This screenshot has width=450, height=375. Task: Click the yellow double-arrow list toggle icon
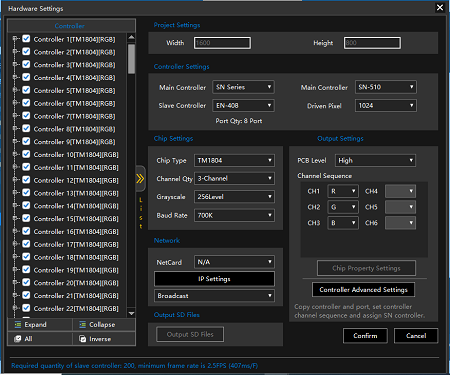140,179
